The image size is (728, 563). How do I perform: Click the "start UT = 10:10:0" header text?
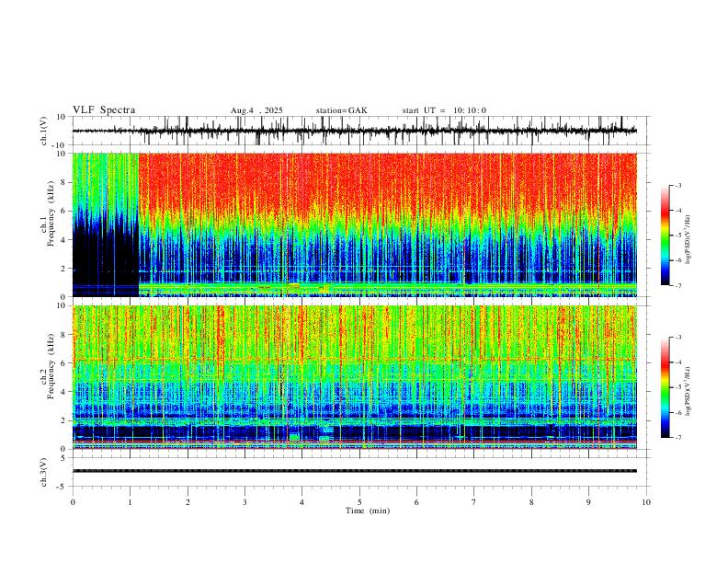click(x=444, y=110)
